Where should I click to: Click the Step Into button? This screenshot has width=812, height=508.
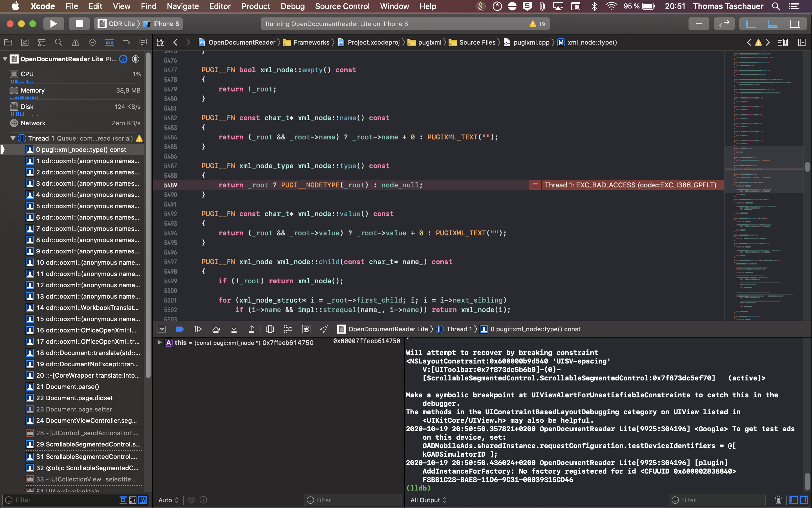234,329
